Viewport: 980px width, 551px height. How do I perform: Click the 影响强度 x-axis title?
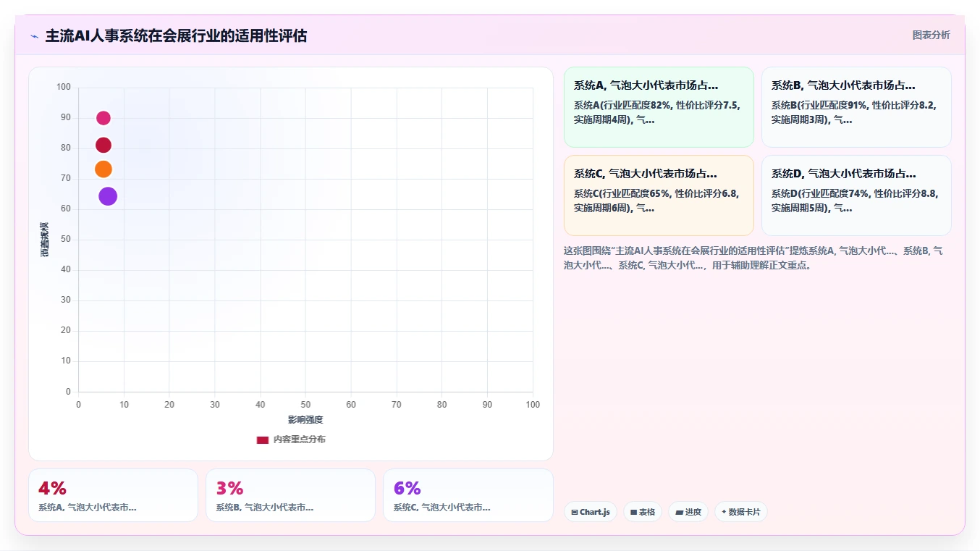[x=305, y=420]
